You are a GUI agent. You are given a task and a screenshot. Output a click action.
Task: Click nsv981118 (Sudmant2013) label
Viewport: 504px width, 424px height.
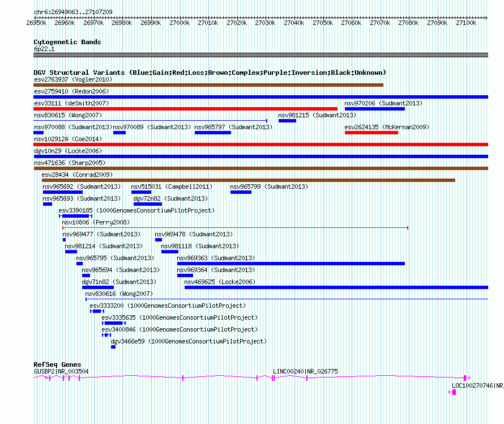200,246
